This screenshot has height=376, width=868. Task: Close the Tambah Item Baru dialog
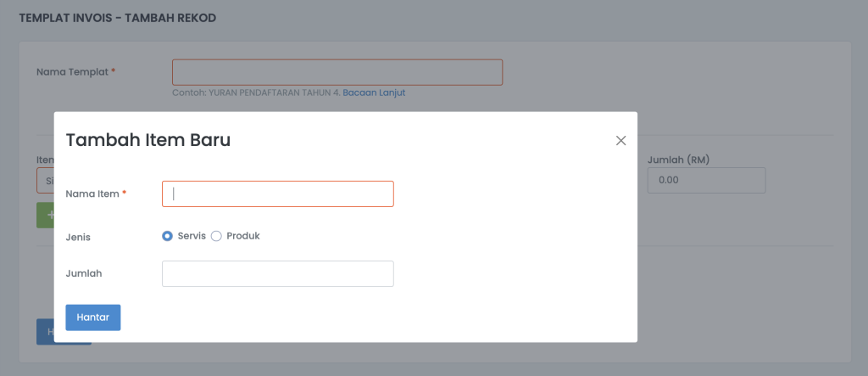[x=620, y=141]
